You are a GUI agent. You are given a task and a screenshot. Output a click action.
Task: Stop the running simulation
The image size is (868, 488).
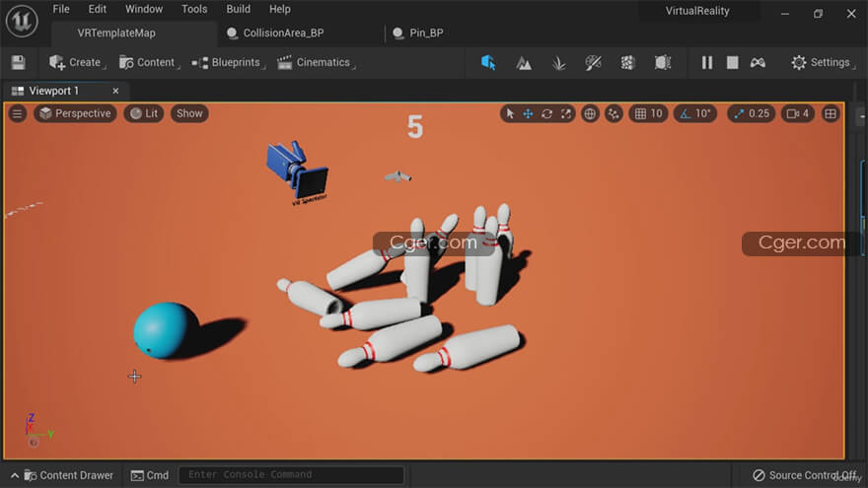pos(732,62)
